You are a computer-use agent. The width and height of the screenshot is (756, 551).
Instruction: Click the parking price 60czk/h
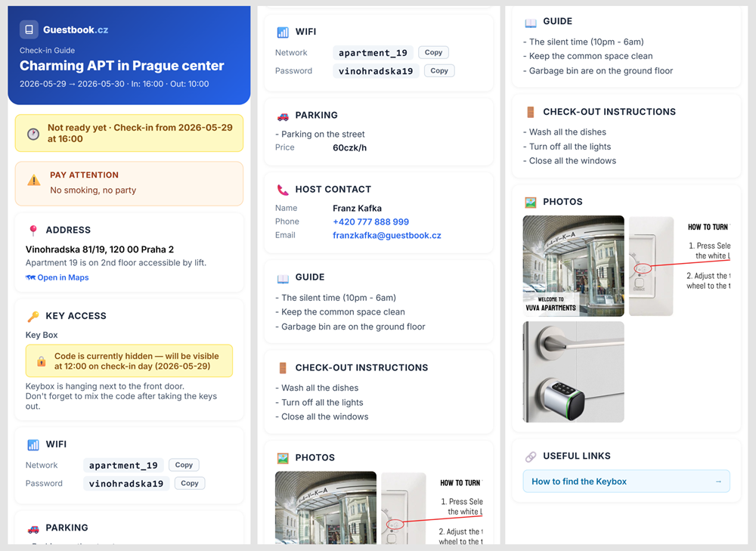click(349, 148)
